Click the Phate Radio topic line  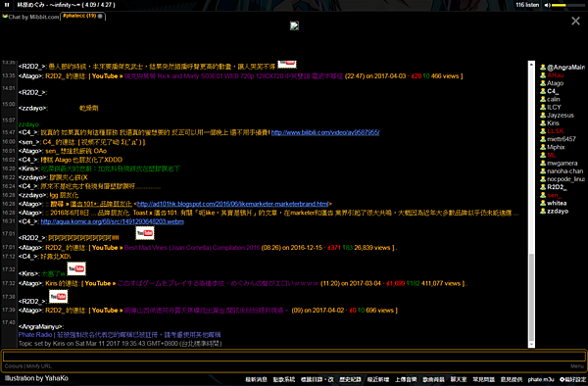(120, 335)
